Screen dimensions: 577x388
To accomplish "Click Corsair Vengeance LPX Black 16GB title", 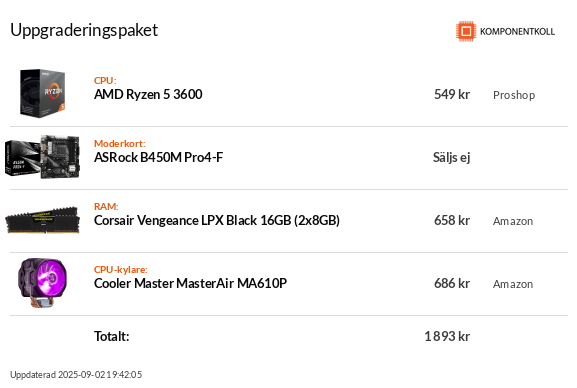I will (x=217, y=220).
